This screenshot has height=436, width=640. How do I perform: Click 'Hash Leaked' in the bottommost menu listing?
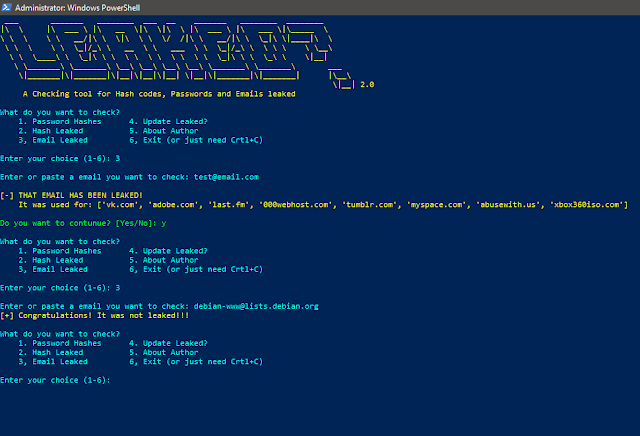click(x=58, y=352)
